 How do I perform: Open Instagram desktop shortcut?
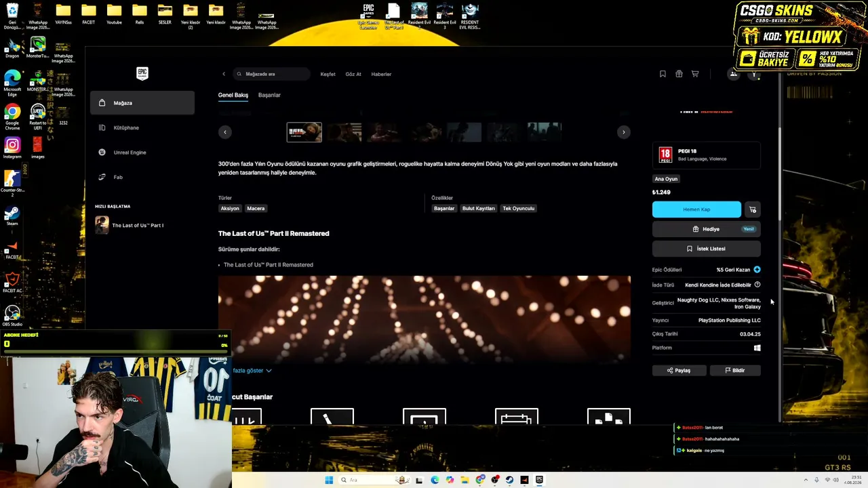coord(12,148)
